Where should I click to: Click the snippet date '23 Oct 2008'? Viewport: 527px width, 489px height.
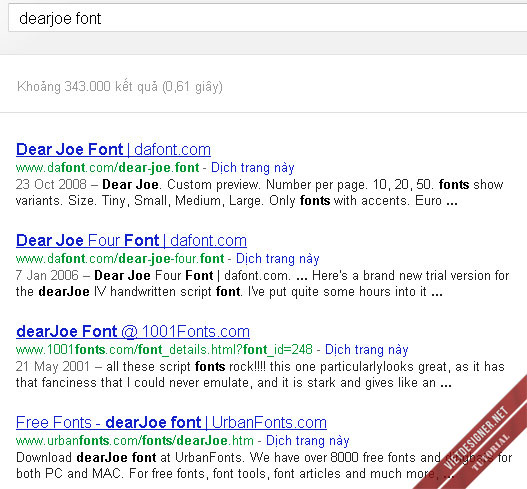click(51, 184)
